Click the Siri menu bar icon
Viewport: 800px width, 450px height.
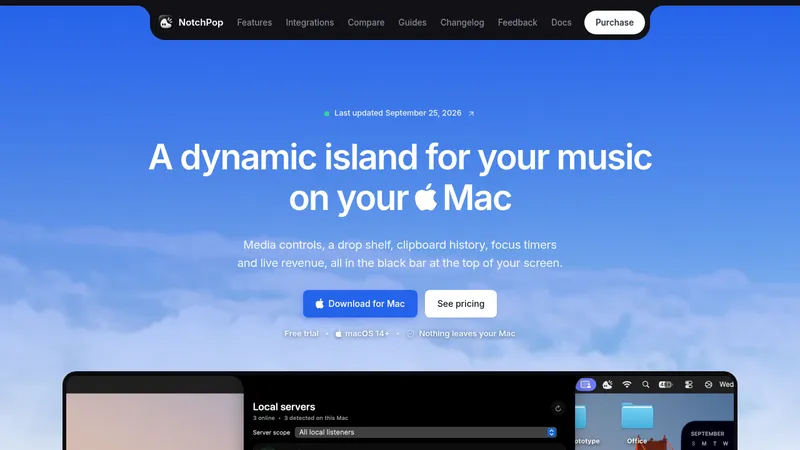708,385
